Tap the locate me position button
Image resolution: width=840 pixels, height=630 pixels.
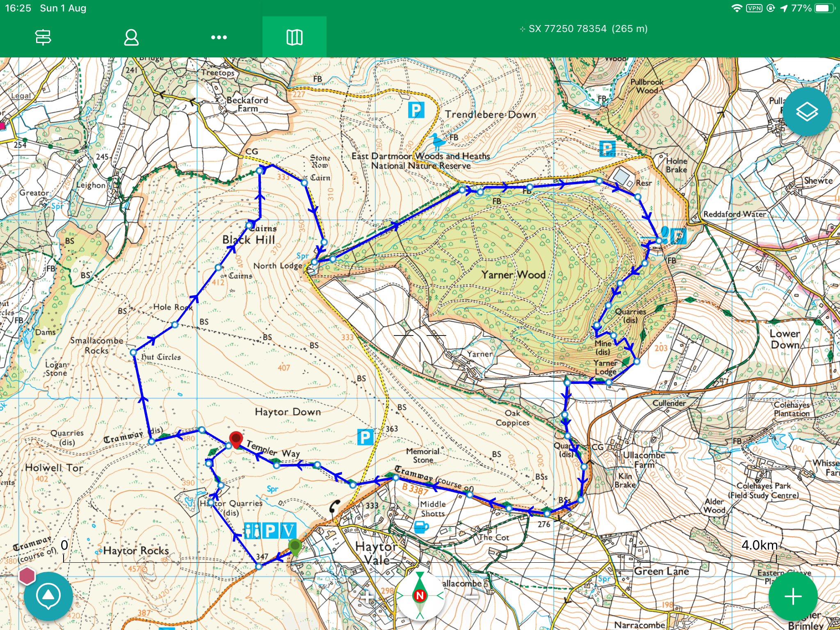(x=48, y=596)
